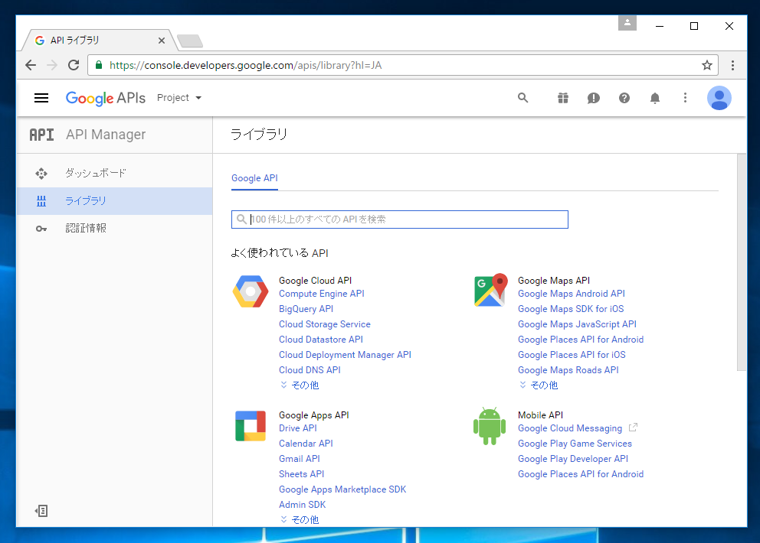Click the user account avatar
This screenshot has height=543, width=760.
[719, 98]
